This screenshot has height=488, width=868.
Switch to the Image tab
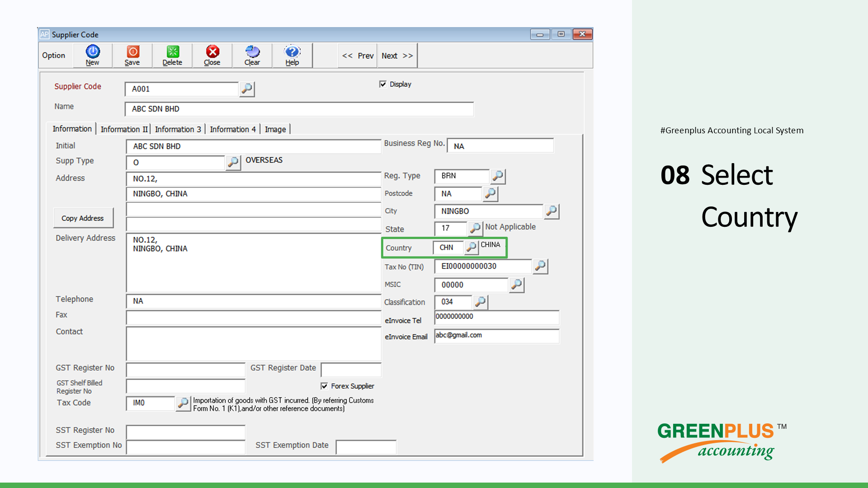(275, 129)
